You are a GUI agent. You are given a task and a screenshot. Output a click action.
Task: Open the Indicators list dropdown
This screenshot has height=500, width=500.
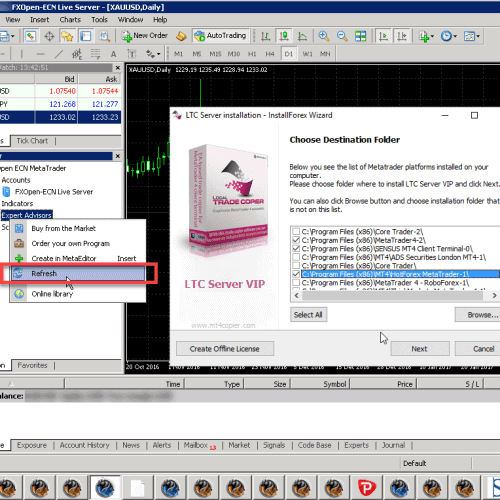point(426,36)
